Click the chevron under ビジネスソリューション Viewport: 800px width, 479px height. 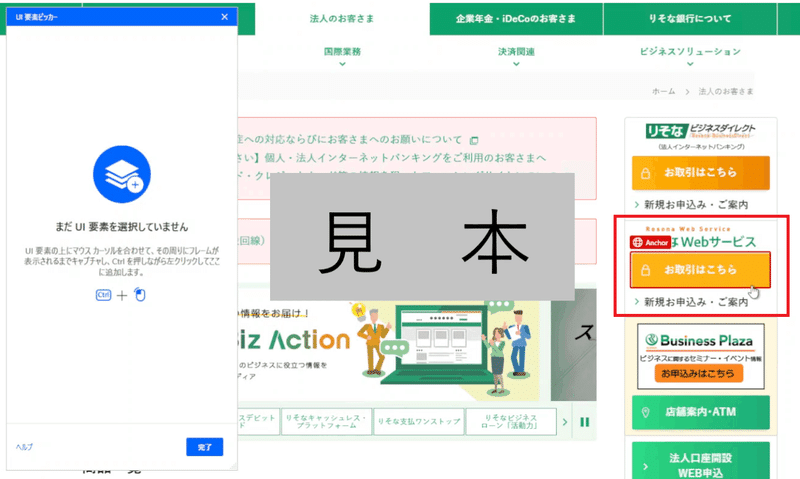click(690, 64)
